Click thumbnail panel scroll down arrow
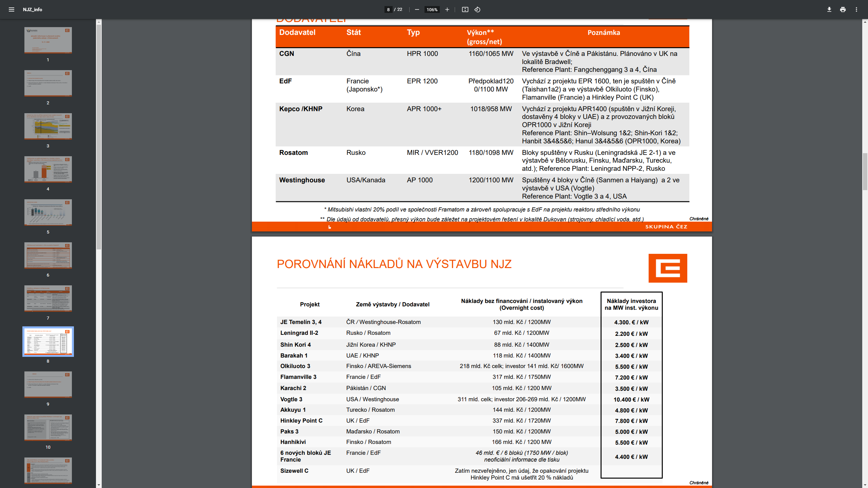Screen dimensions: 868x488 point(99,485)
